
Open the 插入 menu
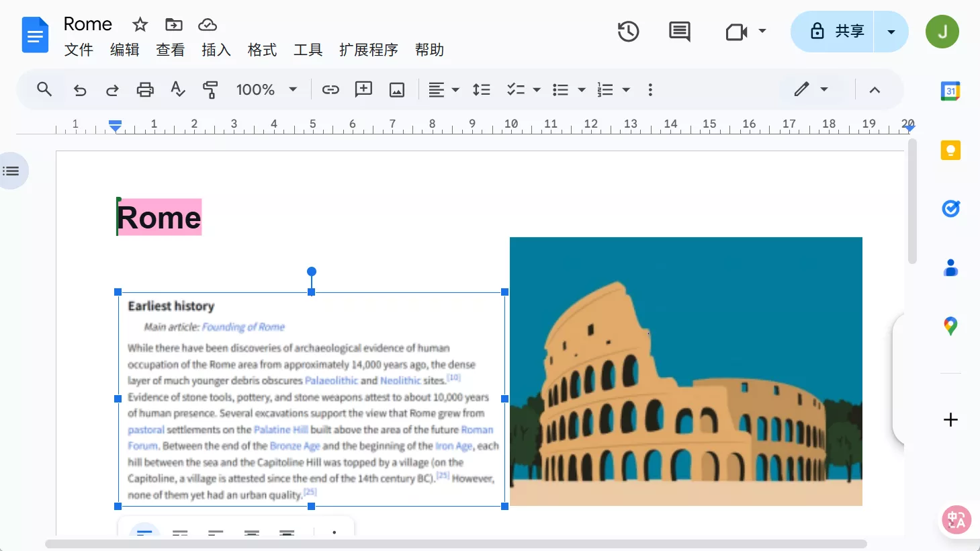[216, 50]
